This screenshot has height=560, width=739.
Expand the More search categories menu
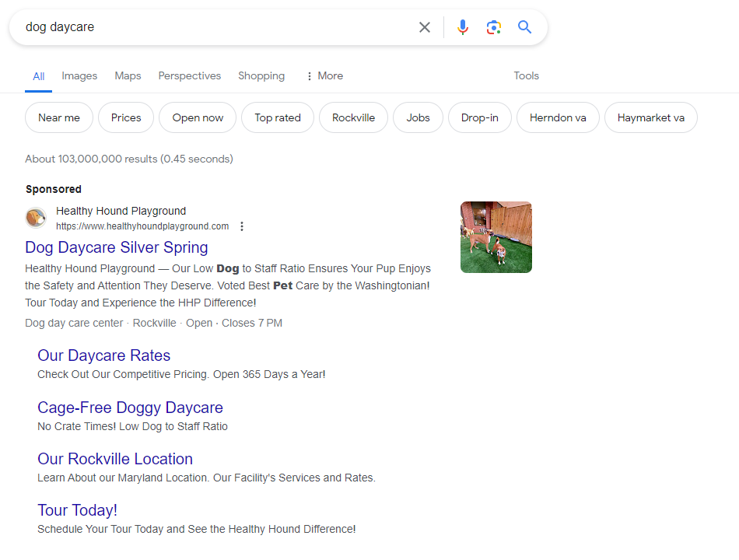[324, 76]
